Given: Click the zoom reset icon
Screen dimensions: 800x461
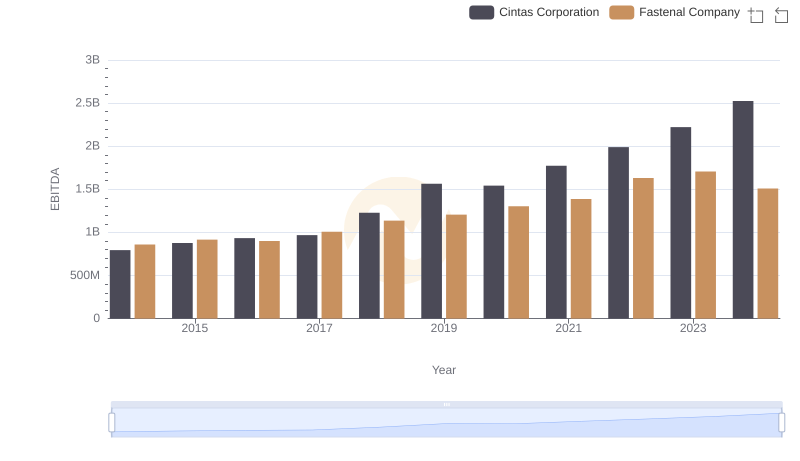Looking at the screenshot, I should click(781, 14).
